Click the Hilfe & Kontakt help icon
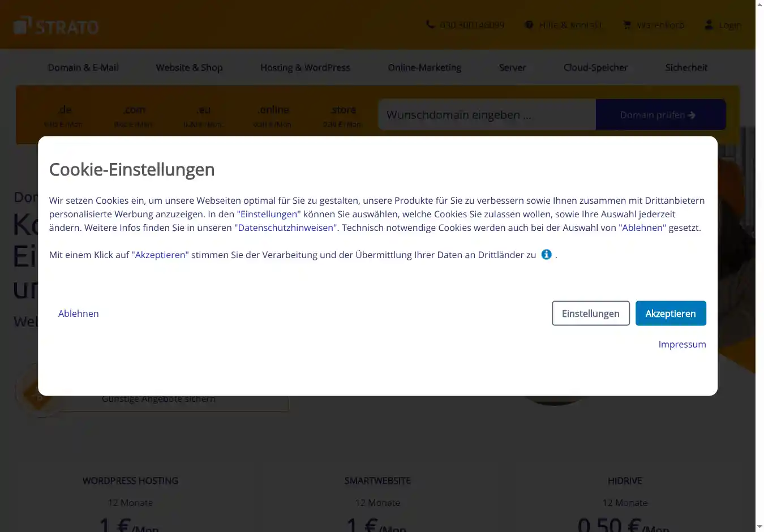764x532 pixels. pos(529,25)
